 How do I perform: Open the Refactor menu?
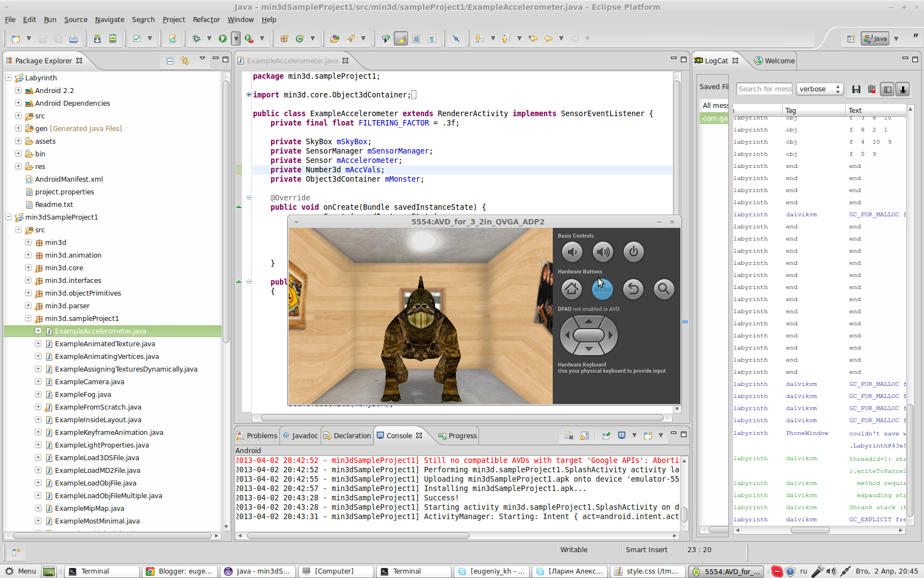(x=206, y=19)
